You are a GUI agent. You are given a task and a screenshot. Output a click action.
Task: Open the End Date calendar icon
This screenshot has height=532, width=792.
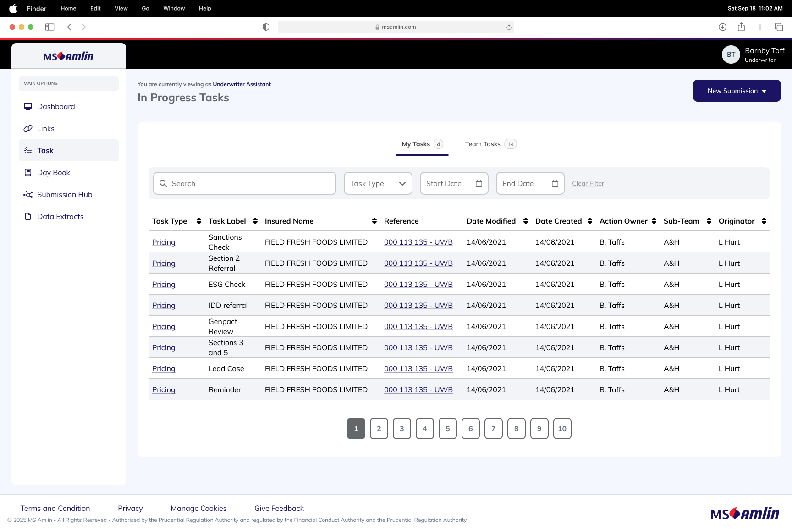click(555, 183)
